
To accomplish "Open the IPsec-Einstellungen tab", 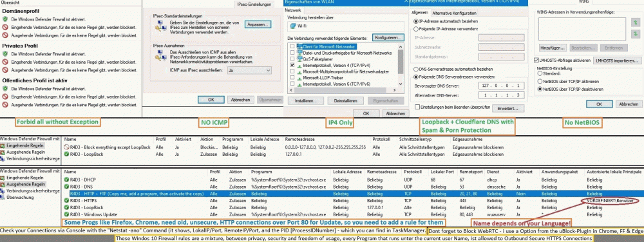I will (254, 5).
